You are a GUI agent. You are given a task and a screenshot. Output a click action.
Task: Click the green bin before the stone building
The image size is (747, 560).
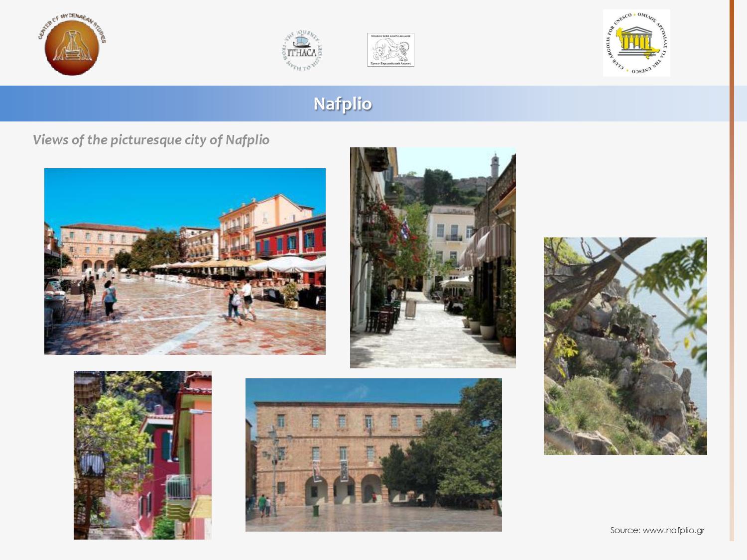pyautogui.click(x=315, y=510)
